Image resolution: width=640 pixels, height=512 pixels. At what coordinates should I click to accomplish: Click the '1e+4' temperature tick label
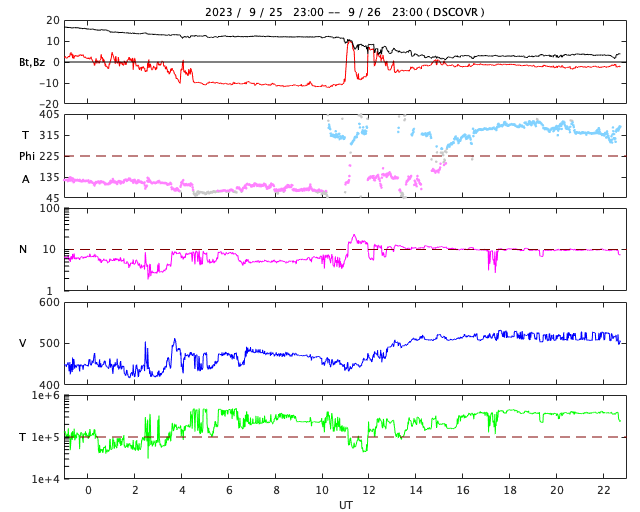46,479
